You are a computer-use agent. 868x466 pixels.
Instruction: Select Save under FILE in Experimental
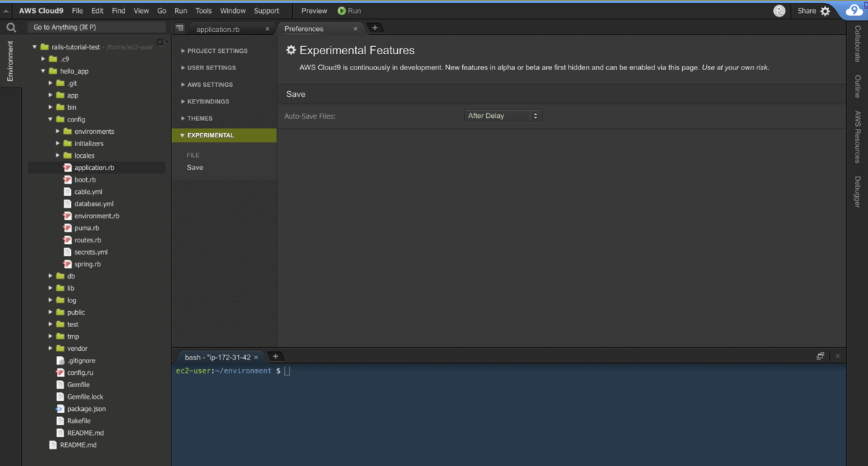click(195, 167)
